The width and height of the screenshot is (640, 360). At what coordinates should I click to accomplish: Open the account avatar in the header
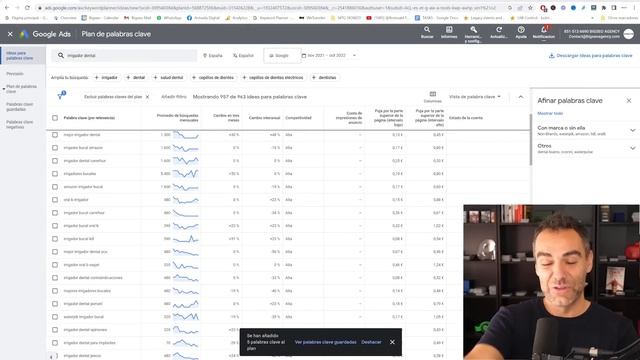pyautogui.click(x=629, y=34)
